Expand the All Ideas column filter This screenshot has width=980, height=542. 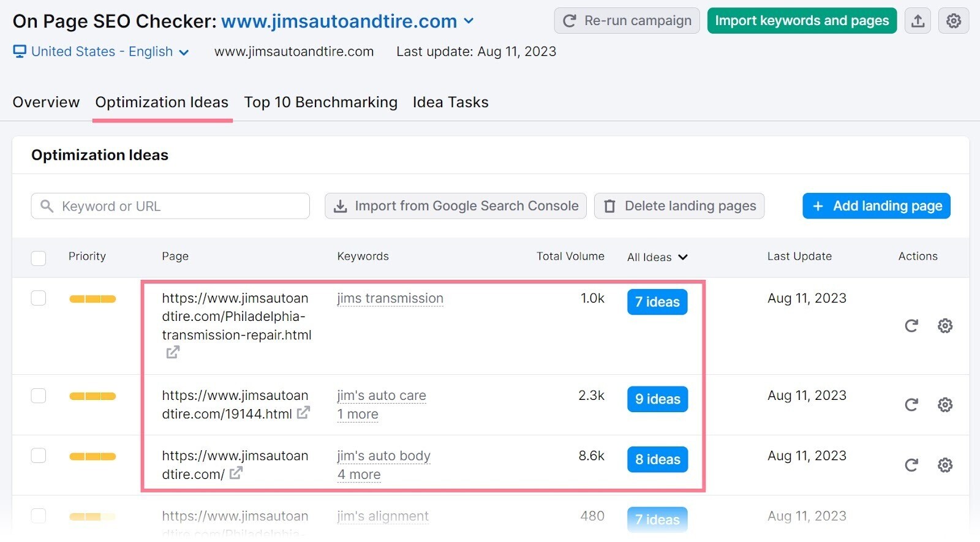click(x=657, y=257)
